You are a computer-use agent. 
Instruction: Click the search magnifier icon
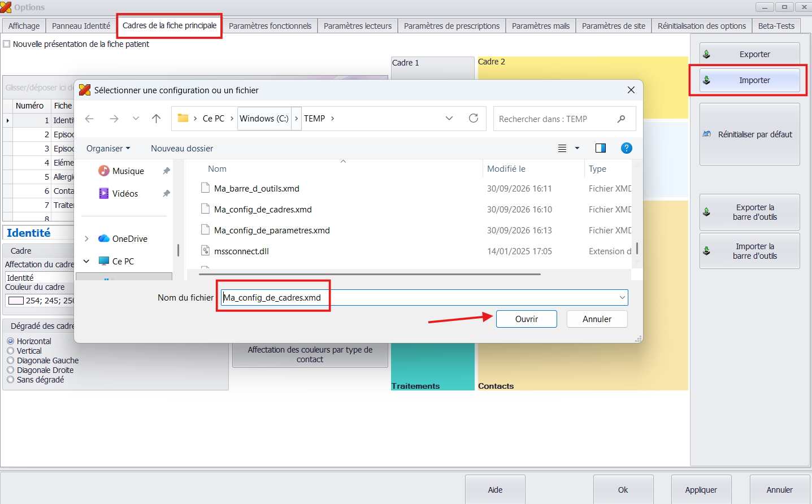click(x=622, y=119)
